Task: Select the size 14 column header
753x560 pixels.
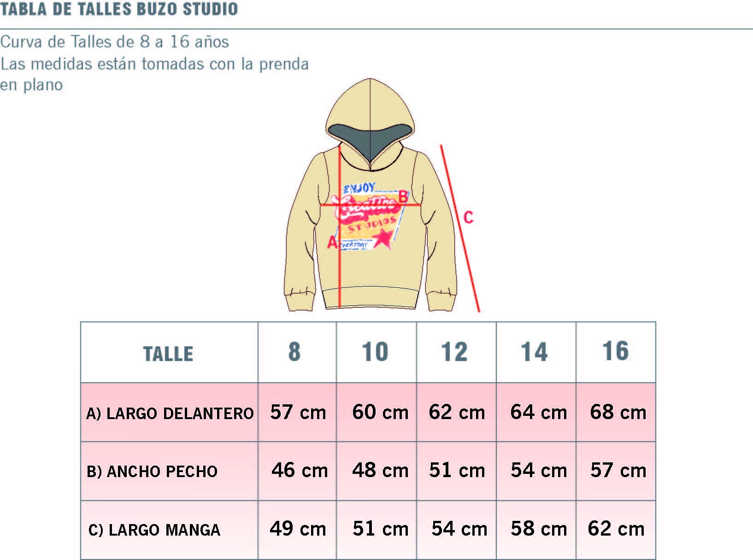Action: coord(536,353)
